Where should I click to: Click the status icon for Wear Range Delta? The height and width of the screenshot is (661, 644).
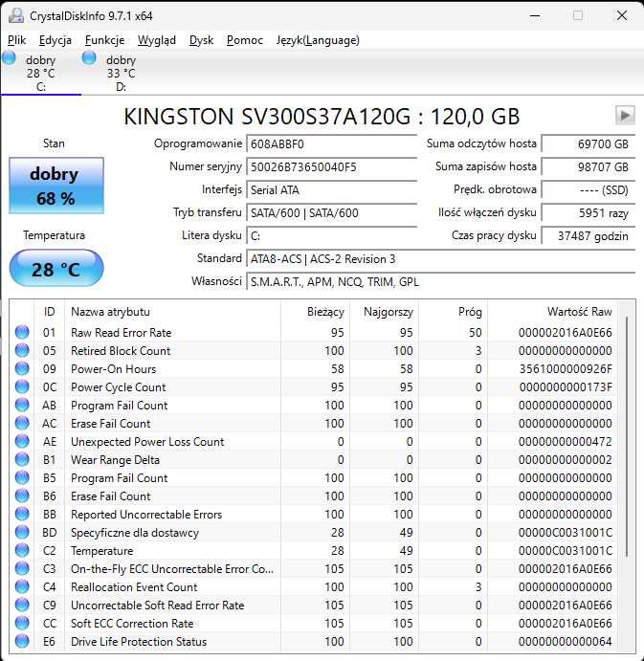point(22,459)
